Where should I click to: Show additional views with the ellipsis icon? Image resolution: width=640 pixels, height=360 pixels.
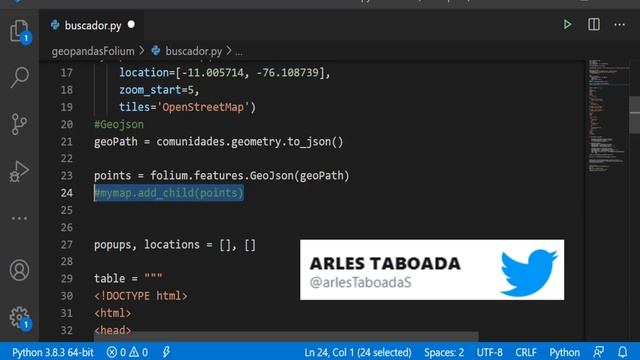19,218
